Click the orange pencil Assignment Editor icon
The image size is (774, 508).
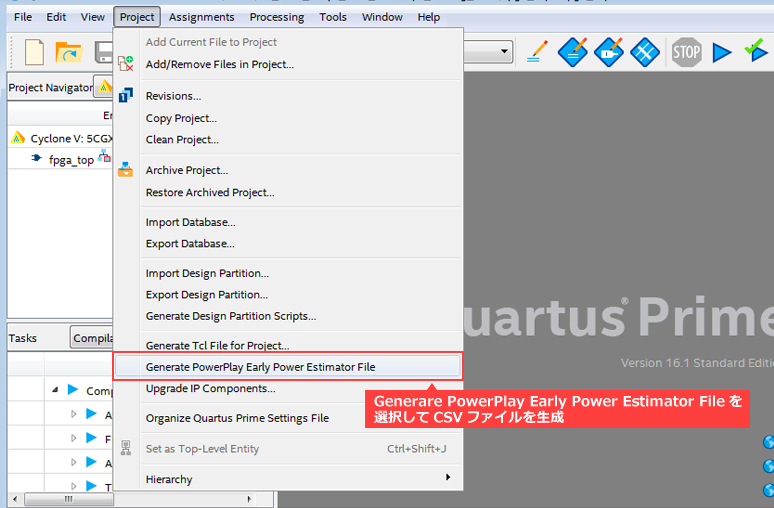pos(538,52)
